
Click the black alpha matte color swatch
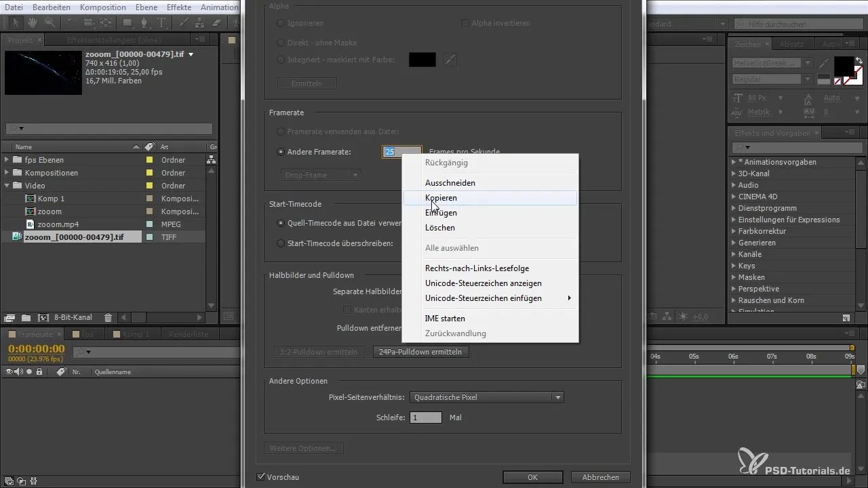pyautogui.click(x=422, y=60)
